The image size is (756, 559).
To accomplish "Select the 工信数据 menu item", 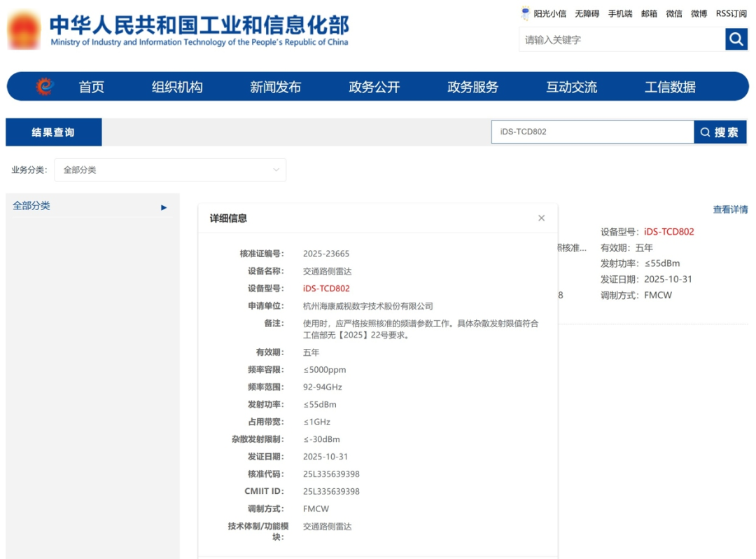I will click(670, 87).
